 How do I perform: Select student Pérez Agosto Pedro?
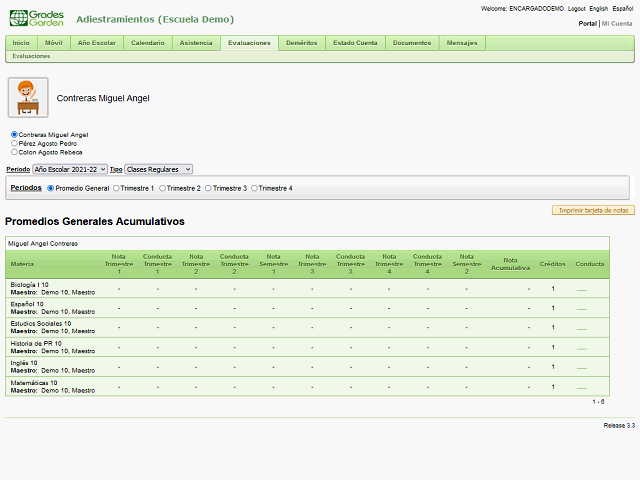pyautogui.click(x=14, y=143)
